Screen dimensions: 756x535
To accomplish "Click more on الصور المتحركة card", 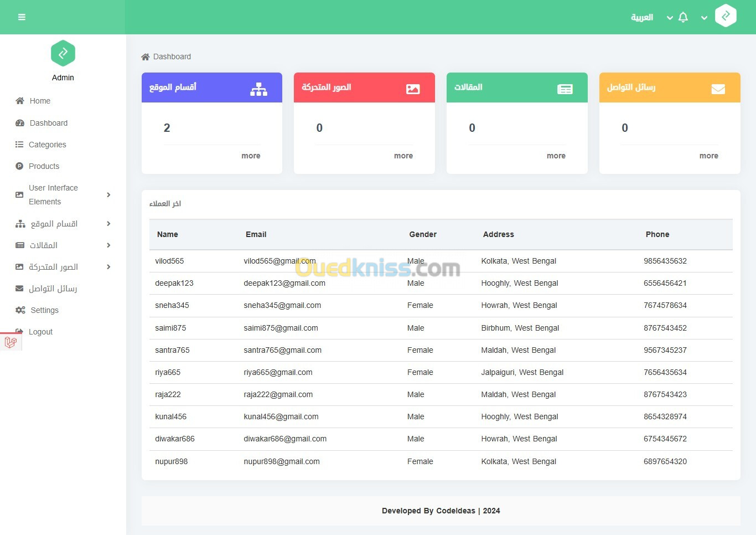I will click(x=403, y=156).
